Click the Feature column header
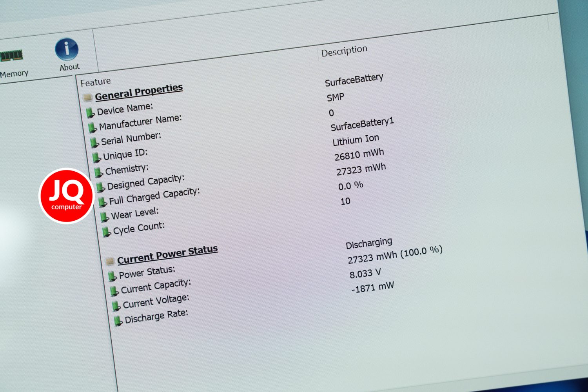 [96, 82]
